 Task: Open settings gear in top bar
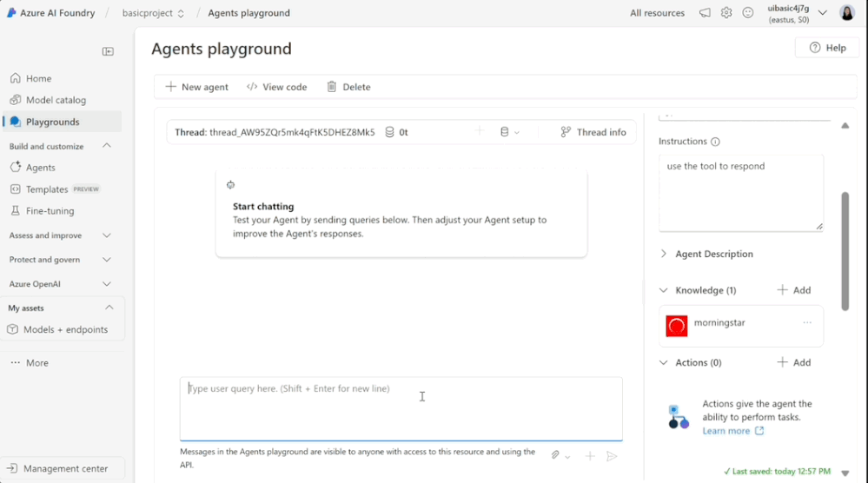click(726, 13)
